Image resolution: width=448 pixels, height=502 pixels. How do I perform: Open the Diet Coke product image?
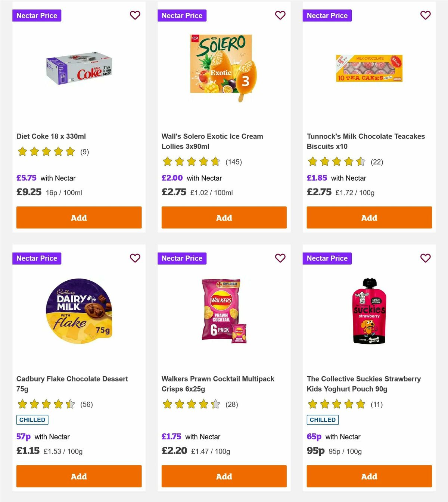click(x=79, y=71)
